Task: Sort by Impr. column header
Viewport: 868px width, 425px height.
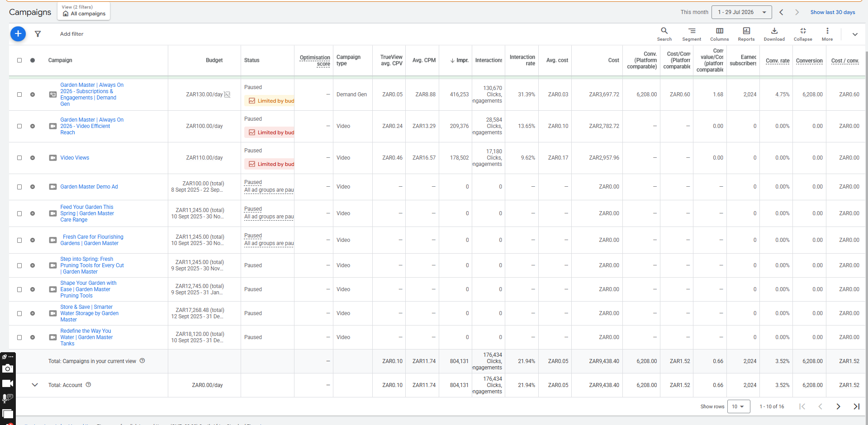Action: pyautogui.click(x=460, y=60)
